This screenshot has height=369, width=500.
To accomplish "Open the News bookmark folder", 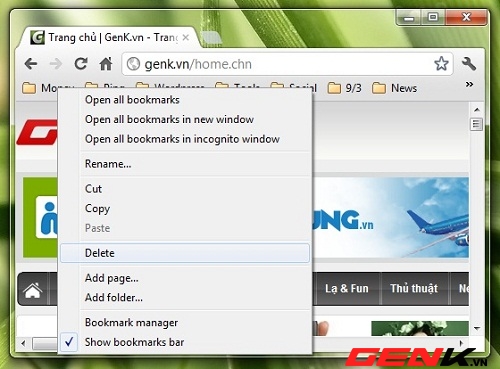I will 395,88.
